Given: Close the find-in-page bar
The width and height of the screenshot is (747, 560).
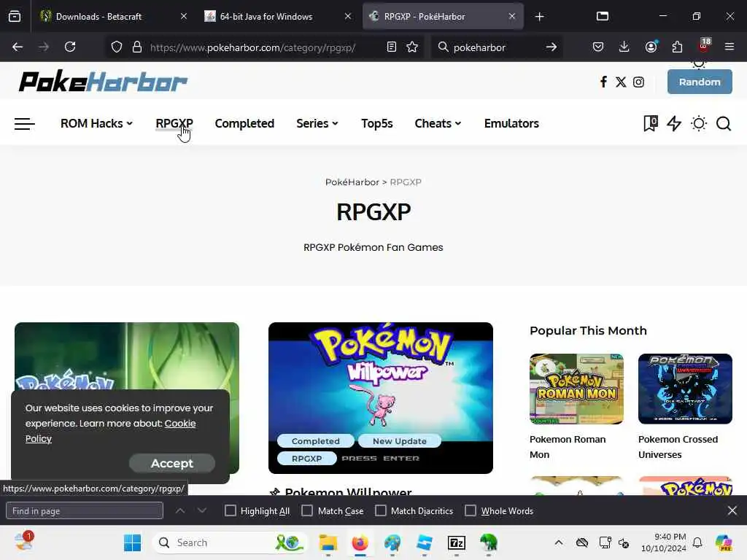Looking at the screenshot, I should pos(732,510).
